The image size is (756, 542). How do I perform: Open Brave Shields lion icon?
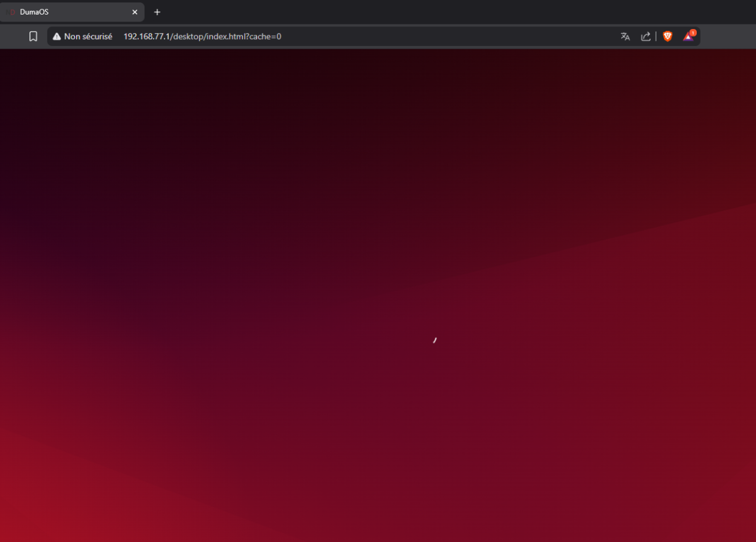coord(668,37)
